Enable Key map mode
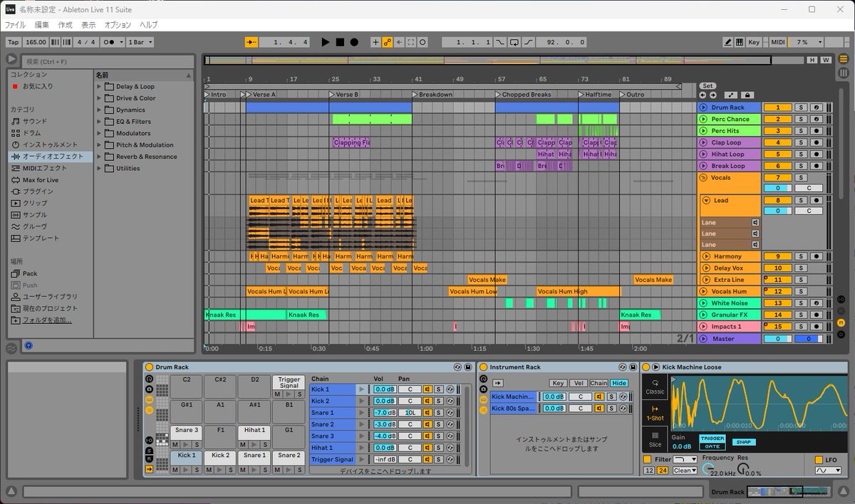The height and width of the screenshot is (504, 855). tap(754, 42)
